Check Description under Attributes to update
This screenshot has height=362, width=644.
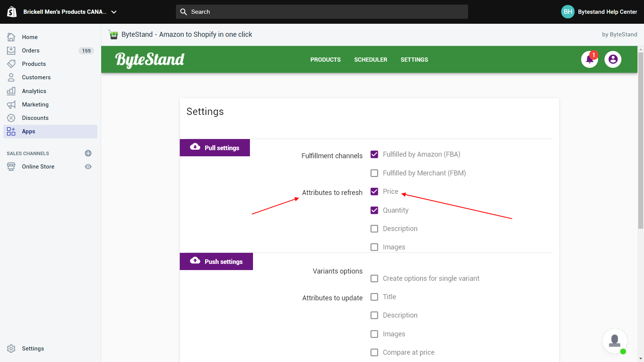tap(375, 315)
